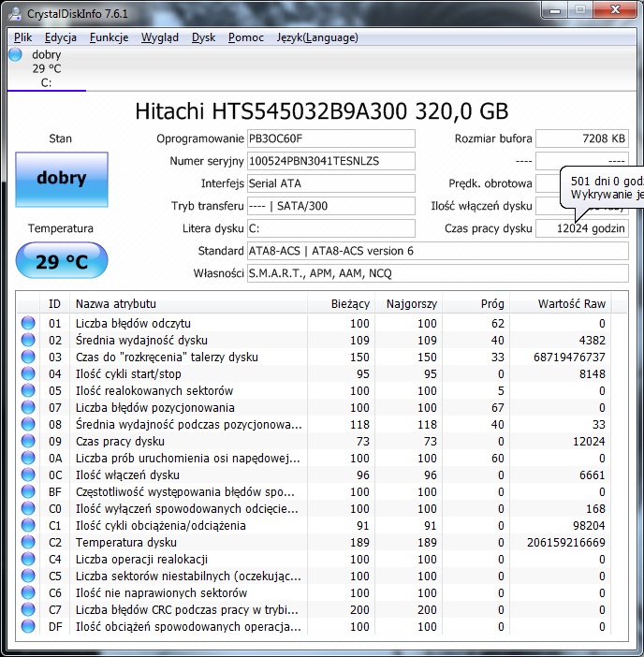Image resolution: width=644 pixels, height=657 pixels.
Task: Select the text Liczba błędów pozycjonowania
Action: [155, 408]
